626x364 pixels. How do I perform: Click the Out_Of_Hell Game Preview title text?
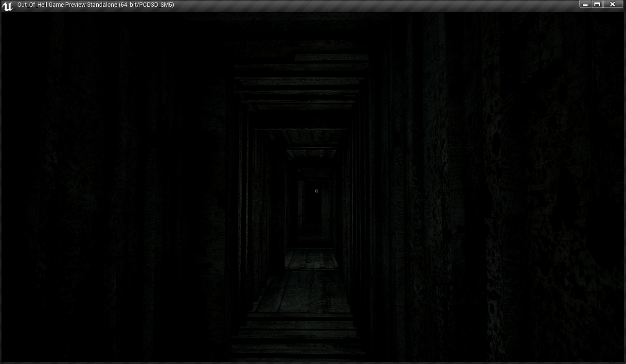67,5
